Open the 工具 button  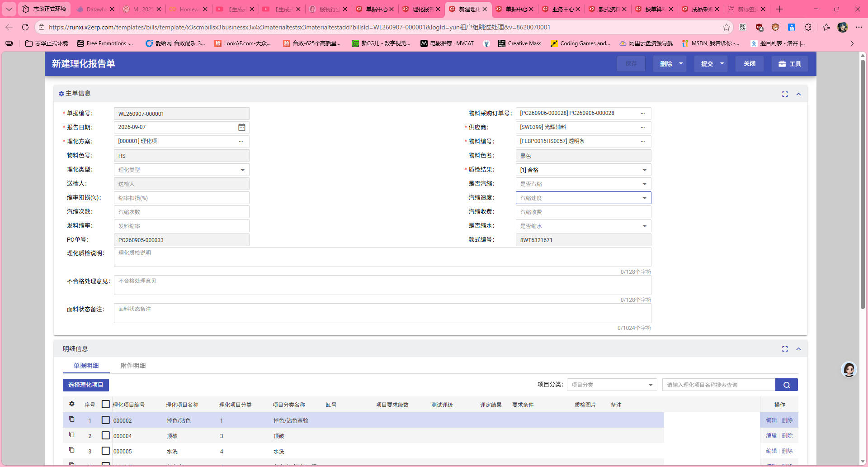pyautogui.click(x=790, y=64)
